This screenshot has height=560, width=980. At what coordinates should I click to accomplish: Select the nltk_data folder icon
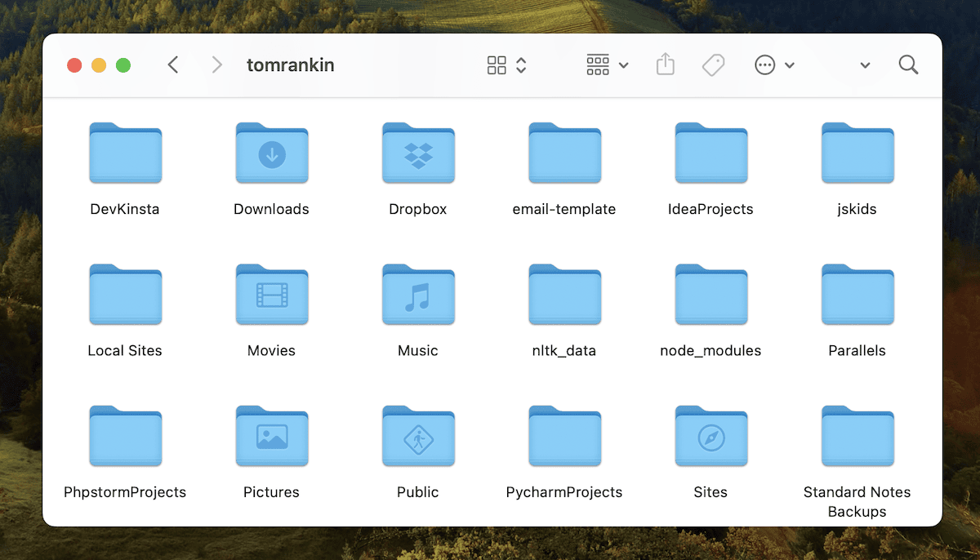point(564,294)
